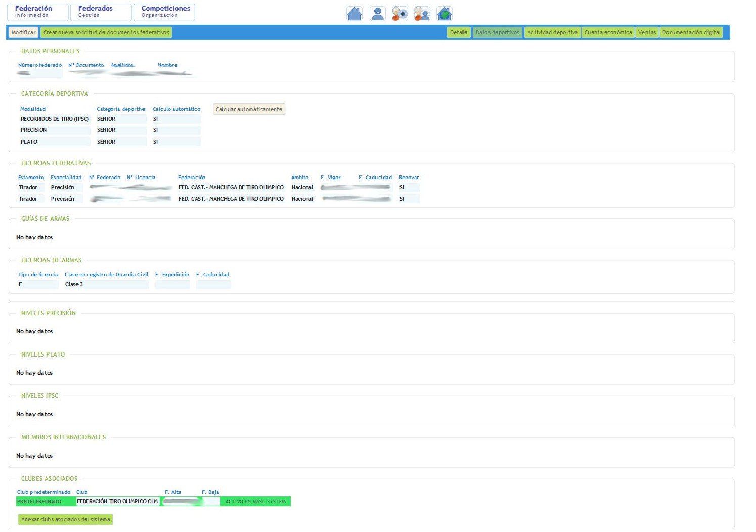Screen dimensions: 756x532
Task: Click the blue house home icon
Action: 354,14
